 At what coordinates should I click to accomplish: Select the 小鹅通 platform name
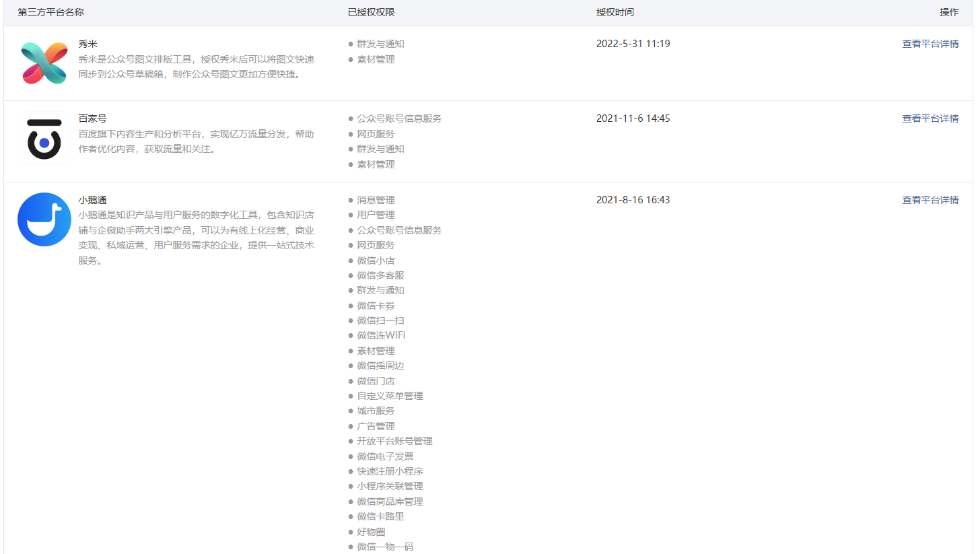[x=93, y=200]
